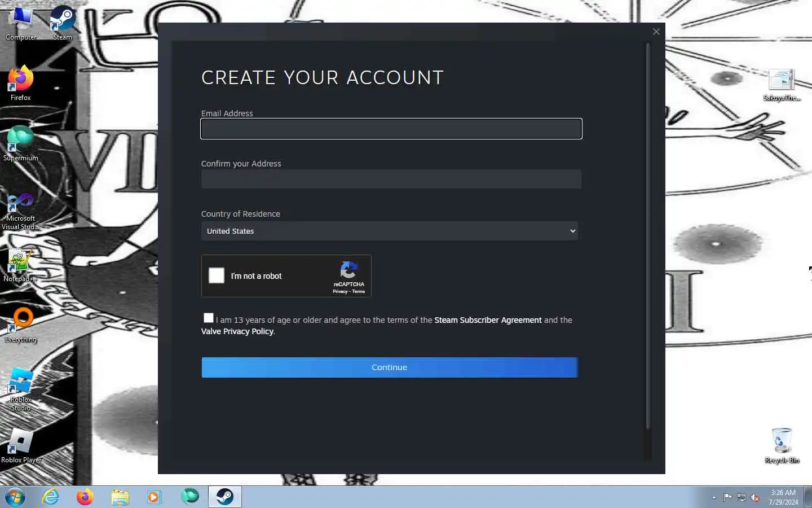Check the I'm not a robot box
The image size is (812, 508).
pyautogui.click(x=217, y=275)
